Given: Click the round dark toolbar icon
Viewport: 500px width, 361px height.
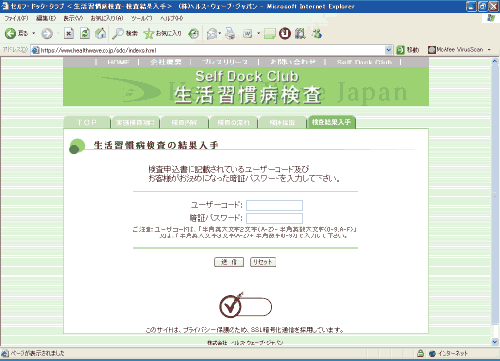Looking at the screenshot, I should (285, 33).
